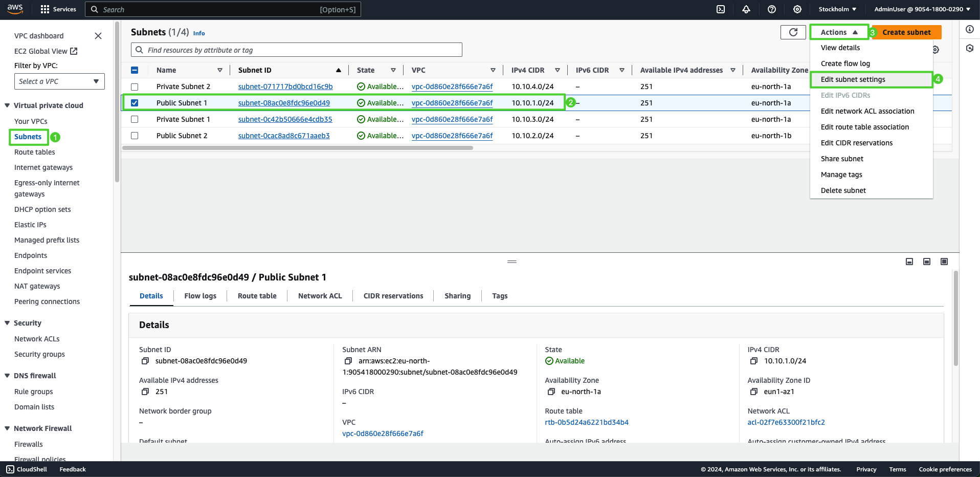980x477 pixels.
Task: Open the help question mark icon
Action: 772,9
